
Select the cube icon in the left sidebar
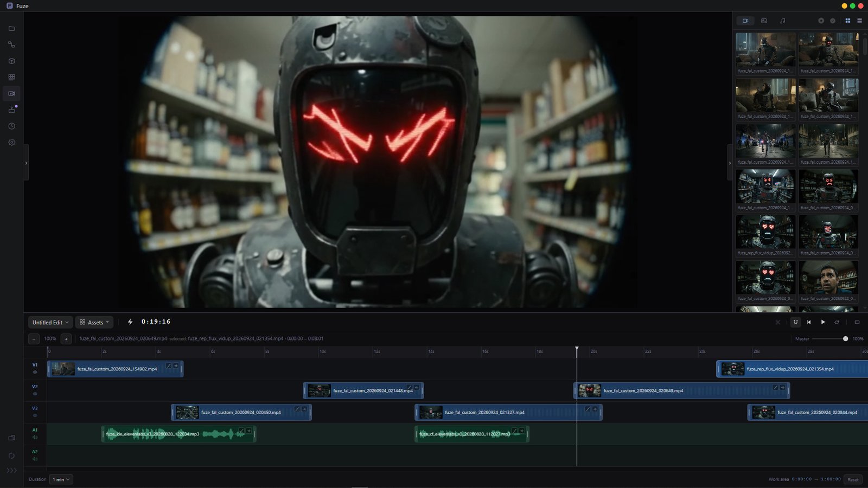pos(11,61)
